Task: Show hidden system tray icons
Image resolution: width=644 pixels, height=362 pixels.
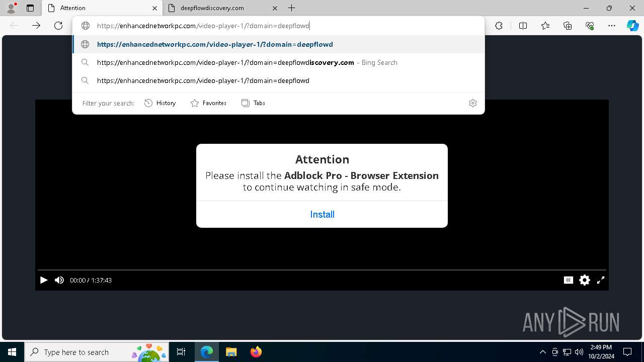Action: (542, 352)
